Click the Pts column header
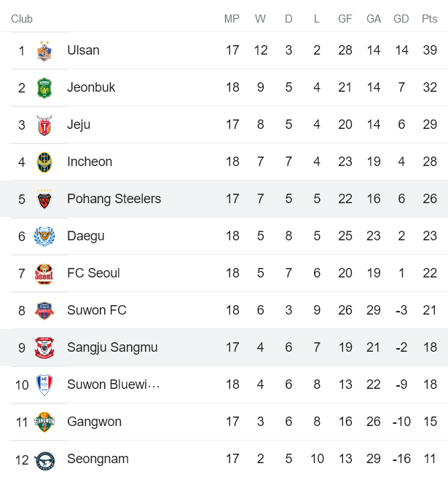The image size is (448, 485). coord(429,19)
